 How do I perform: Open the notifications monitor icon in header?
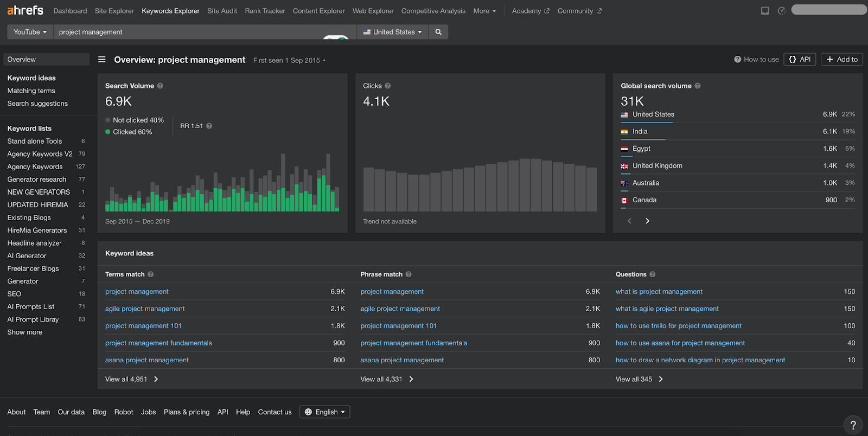coord(765,11)
